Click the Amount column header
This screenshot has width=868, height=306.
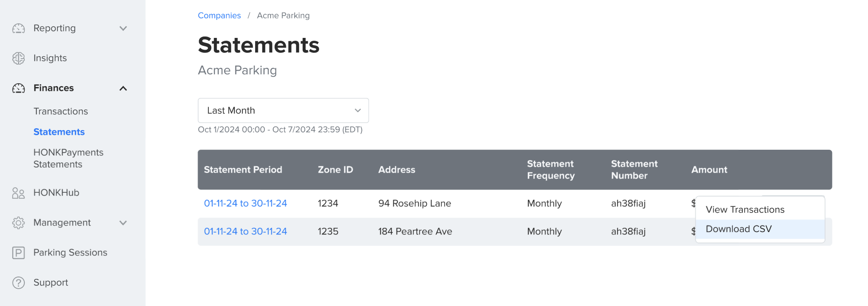pos(709,170)
